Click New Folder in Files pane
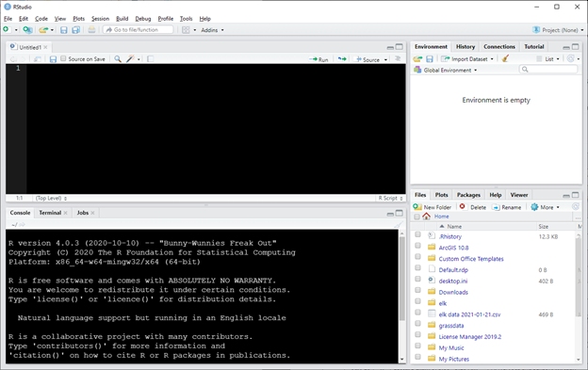 point(432,207)
